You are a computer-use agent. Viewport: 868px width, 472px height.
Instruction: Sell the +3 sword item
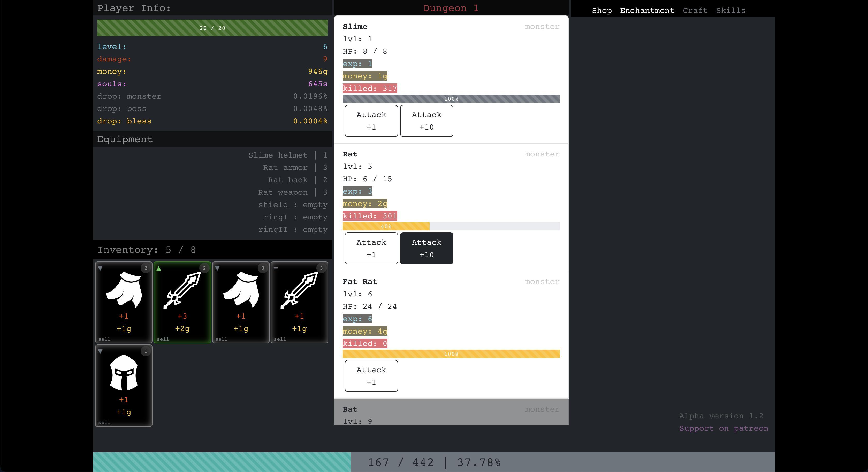tap(163, 339)
